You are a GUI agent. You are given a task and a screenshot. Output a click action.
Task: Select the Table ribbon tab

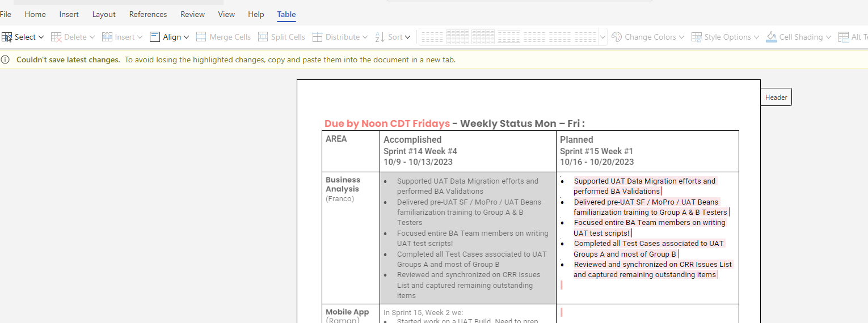286,14
